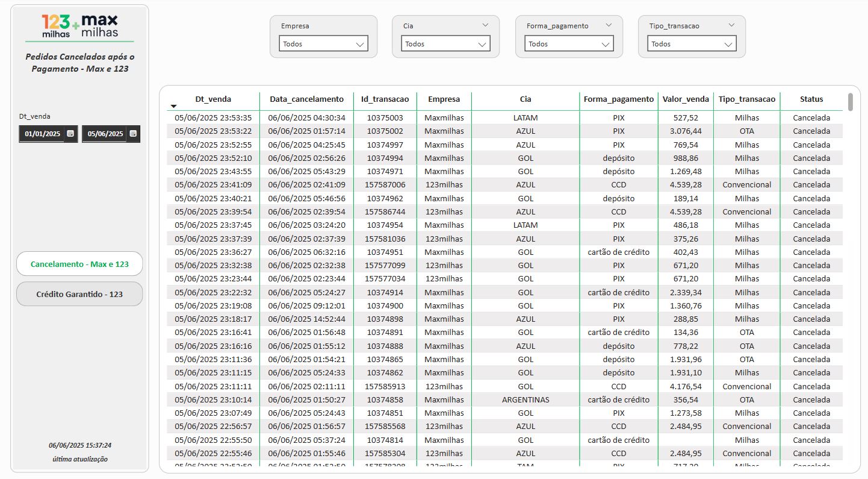Viewport: 868px width, 479px height.
Task: Sort by the Status column header
Action: 811,99
